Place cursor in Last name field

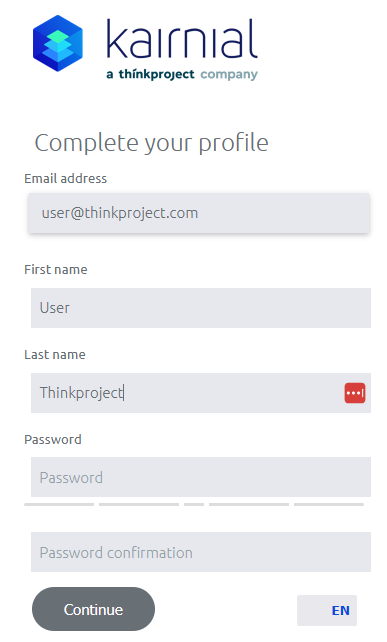[x=201, y=393]
